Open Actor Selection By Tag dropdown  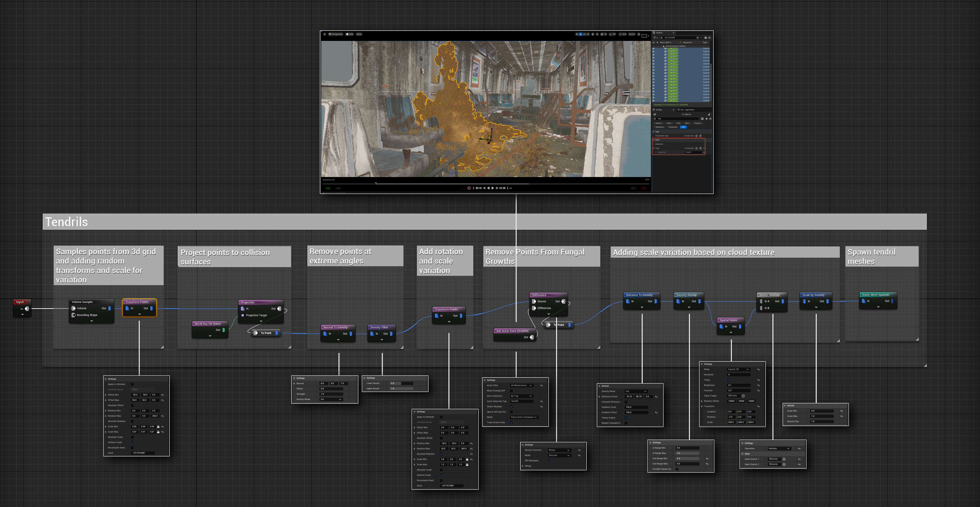tap(522, 396)
